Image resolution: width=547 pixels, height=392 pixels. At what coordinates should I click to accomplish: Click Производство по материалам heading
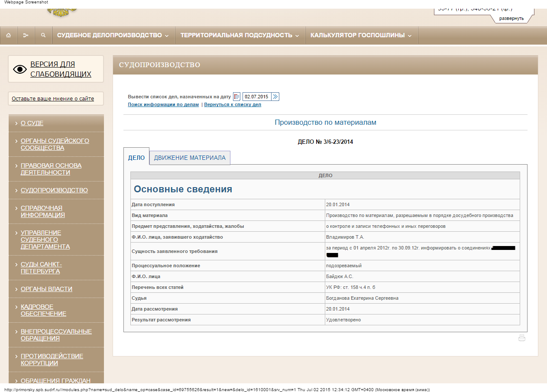point(325,123)
